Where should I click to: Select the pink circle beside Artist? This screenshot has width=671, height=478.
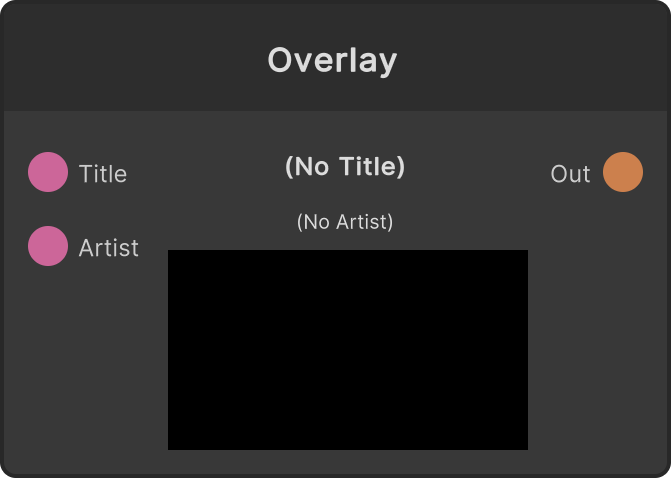pos(48,246)
